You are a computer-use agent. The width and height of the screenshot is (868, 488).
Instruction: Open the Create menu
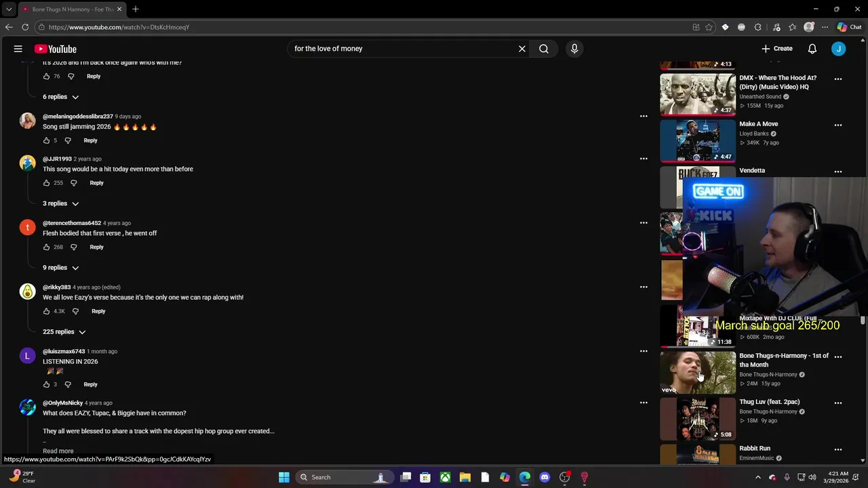pyautogui.click(x=777, y=49)
